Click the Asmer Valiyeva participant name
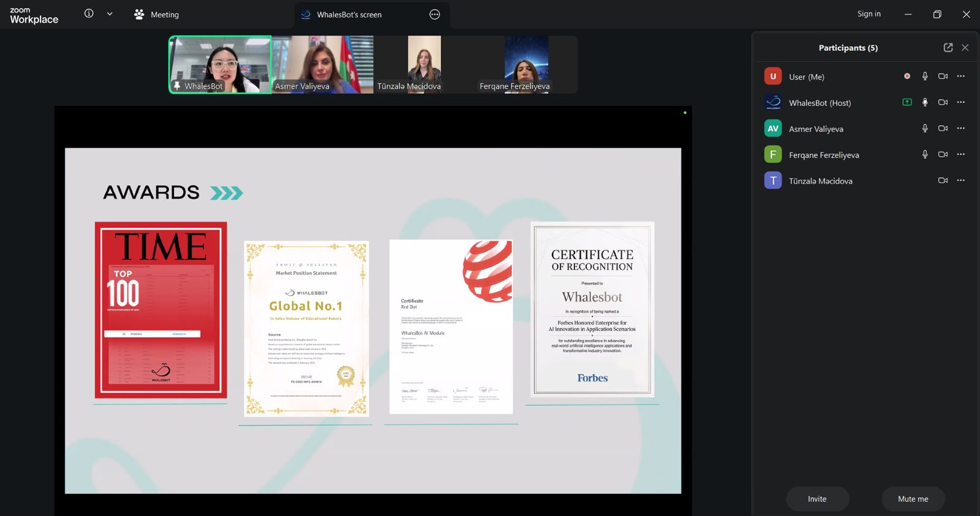This screenshot has height=516, width=980. [x=816, y=129]
